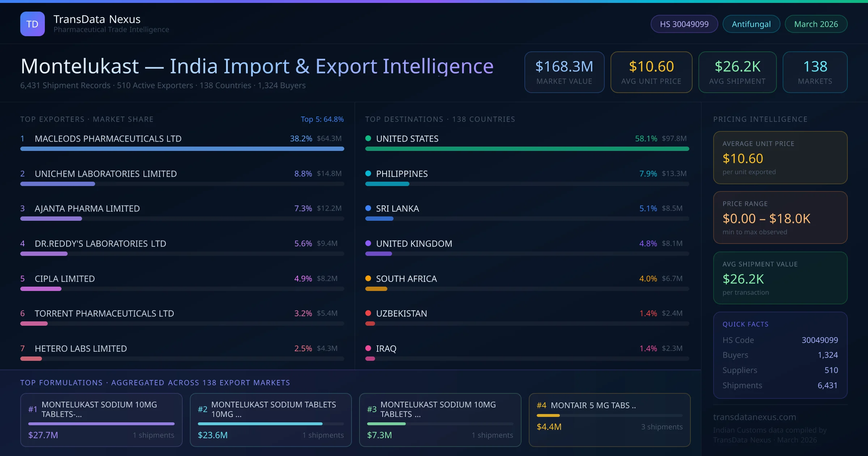868x456 pixels.
Task: Open the $168.3M Market Value card
Action: click(x=564, y=72)
